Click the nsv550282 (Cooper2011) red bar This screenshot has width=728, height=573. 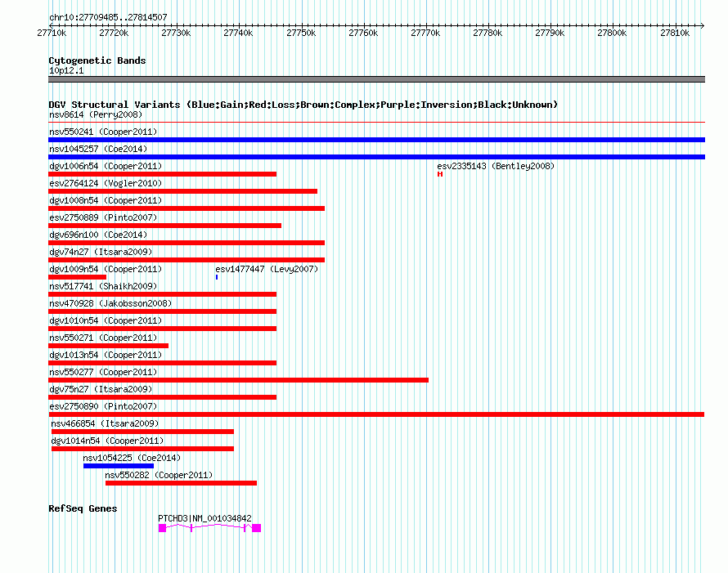point(181,483)
